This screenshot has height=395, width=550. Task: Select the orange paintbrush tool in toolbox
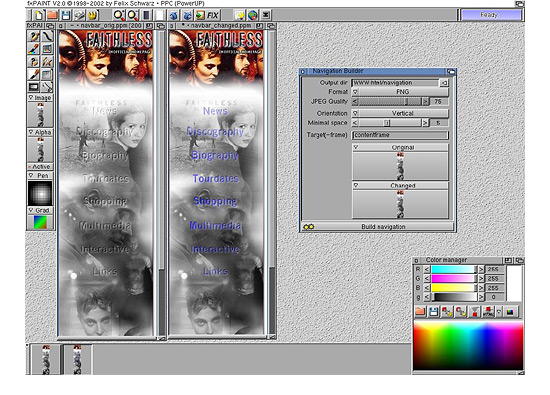(34, 74)
